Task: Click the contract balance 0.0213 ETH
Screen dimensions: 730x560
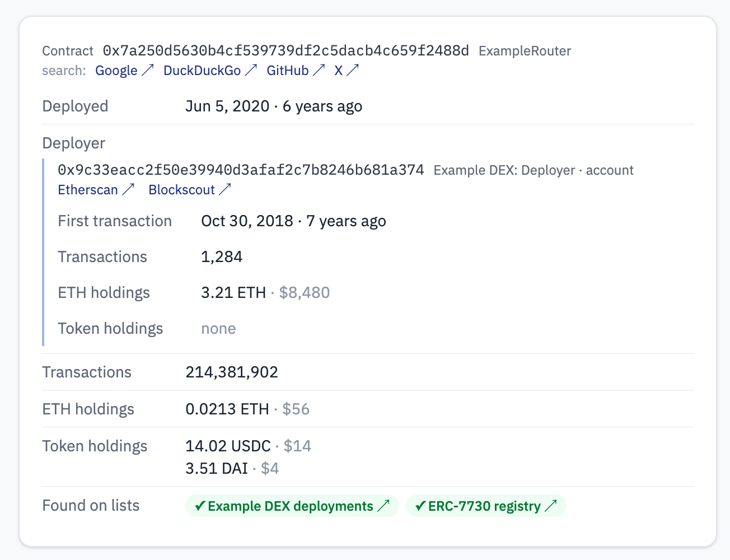Action: pos(227,409)
